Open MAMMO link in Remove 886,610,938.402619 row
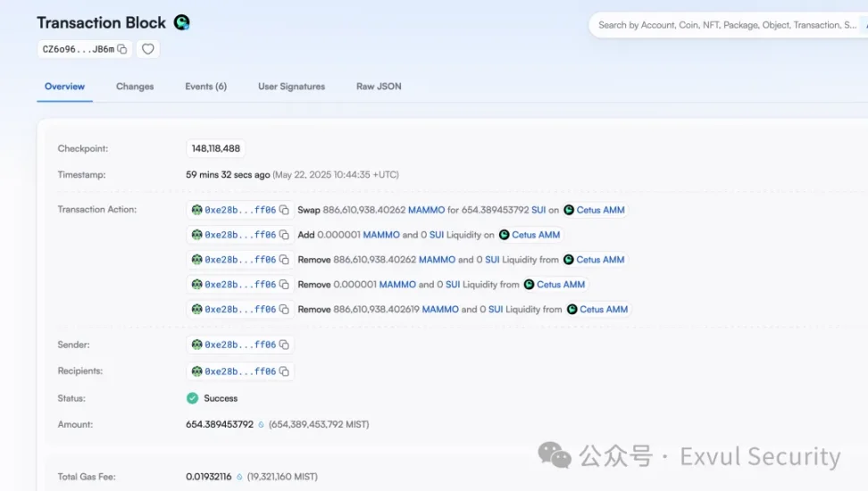 [440, 310]
